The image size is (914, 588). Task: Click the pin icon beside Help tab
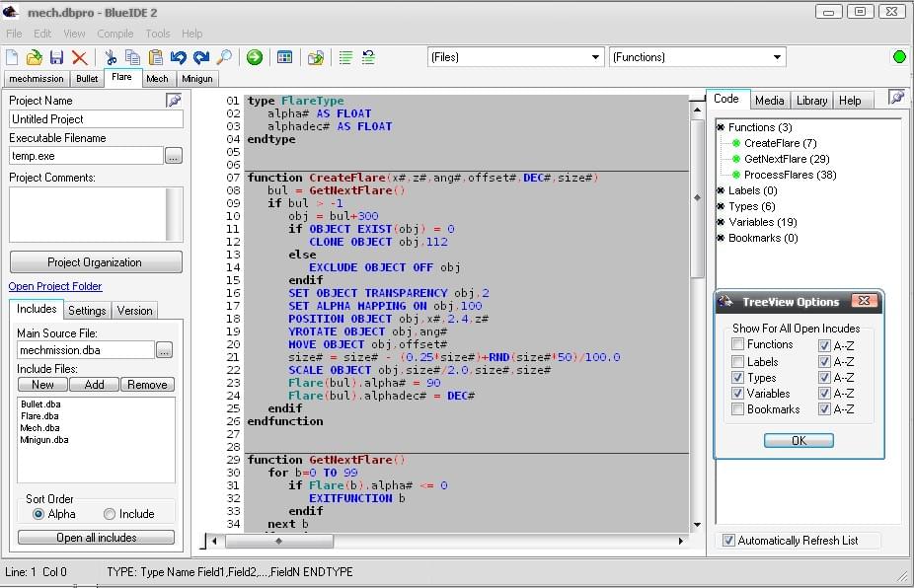896,97
